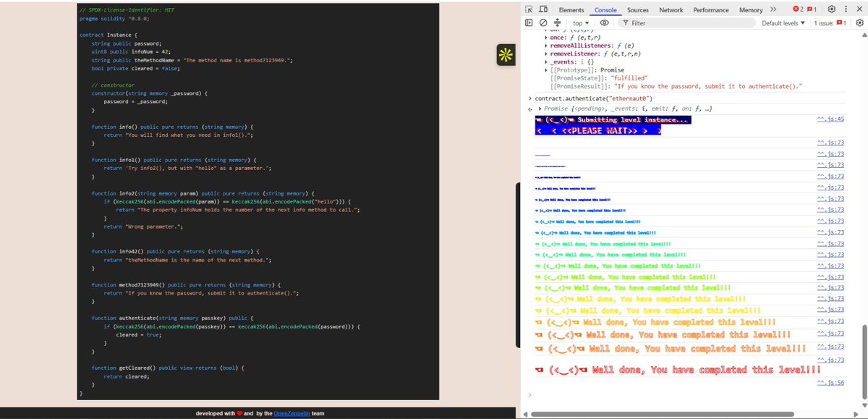Toggle the device toolbar icon
868x419 pixels.
pyautogui.click(x=542, y=9)
